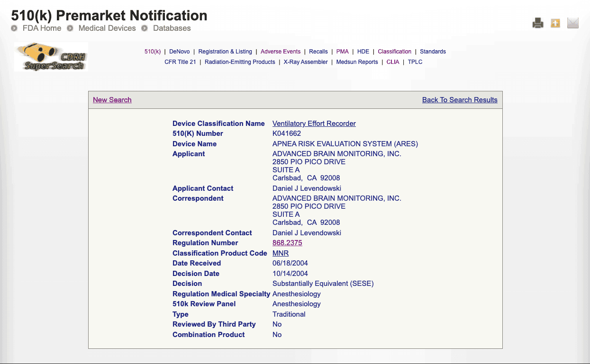Click the 510(k) Premarket Notification heading
Screen dimensions: 590x364
pyautogui.click(x=109, y=16)
